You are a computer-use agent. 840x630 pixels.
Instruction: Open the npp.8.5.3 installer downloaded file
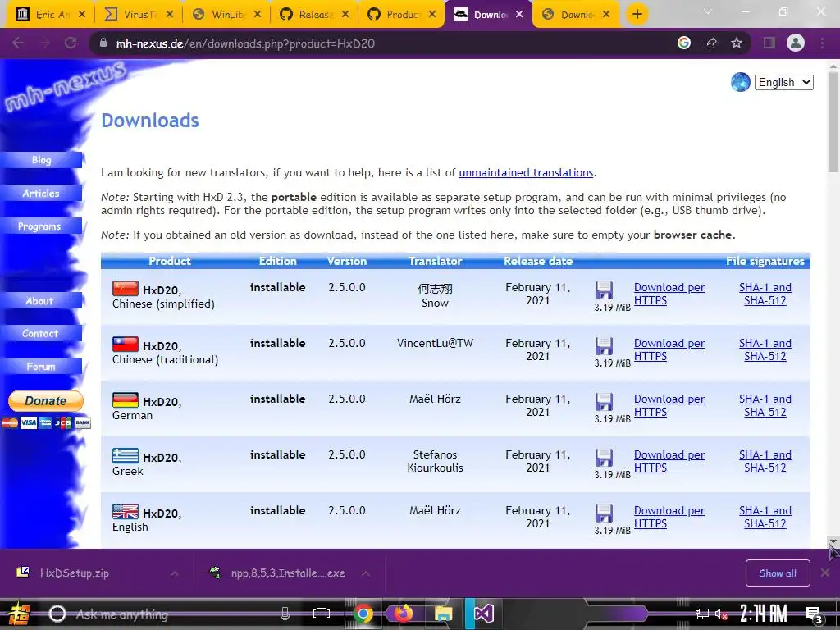[x=288, y=573]
